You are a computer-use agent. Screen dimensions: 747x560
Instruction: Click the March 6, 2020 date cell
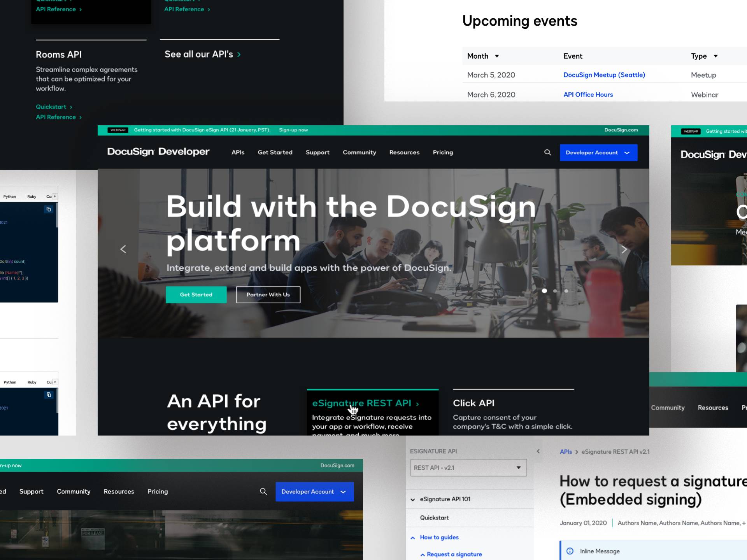coord(491,94)
